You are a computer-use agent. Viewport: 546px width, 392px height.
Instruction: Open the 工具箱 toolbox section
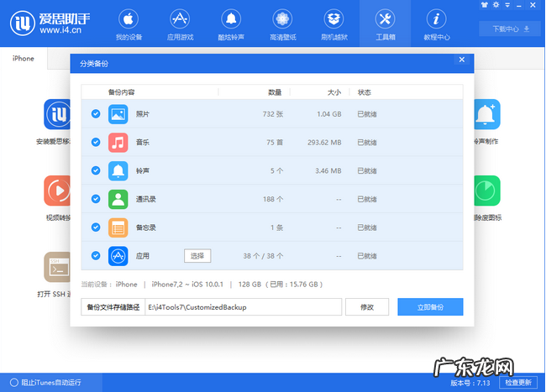[385, 25]
